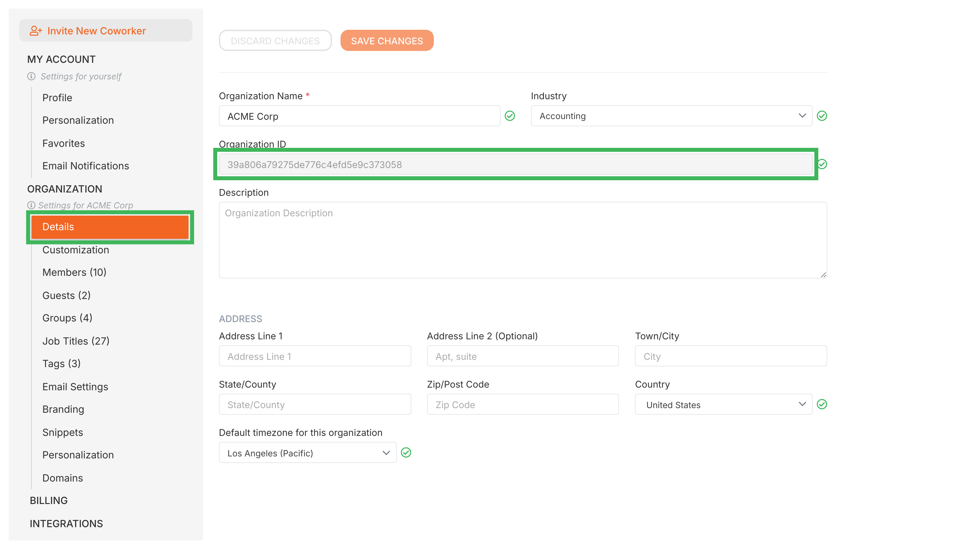Click inside the Address Line 1 field
Image resolution: width=980 pixels, height=549 pixels.
click(x=315, y=356)
